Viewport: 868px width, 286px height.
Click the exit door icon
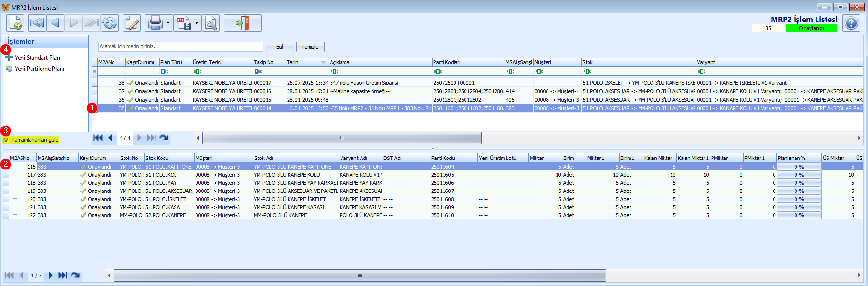pos(242,23)
